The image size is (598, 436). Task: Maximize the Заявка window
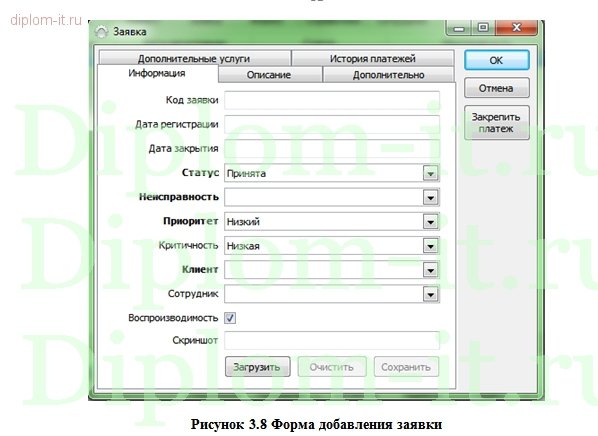click(483, 28)
